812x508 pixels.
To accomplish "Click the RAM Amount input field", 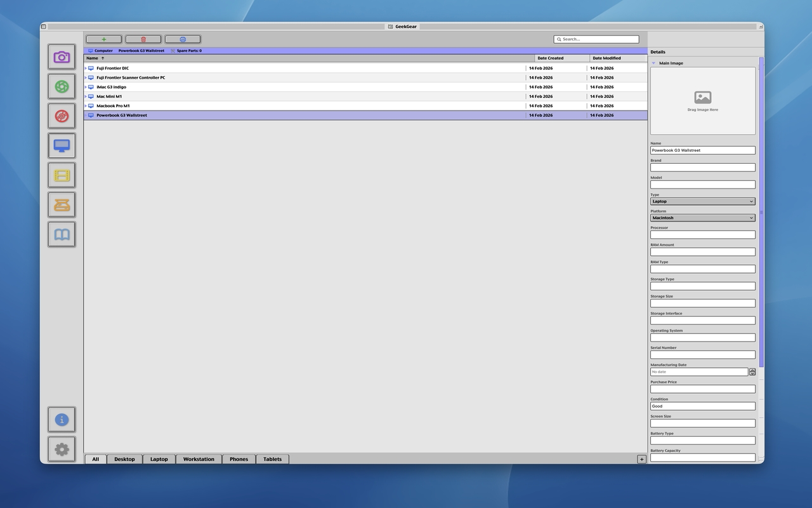I will pyautogui.click(x=703, y=252).
